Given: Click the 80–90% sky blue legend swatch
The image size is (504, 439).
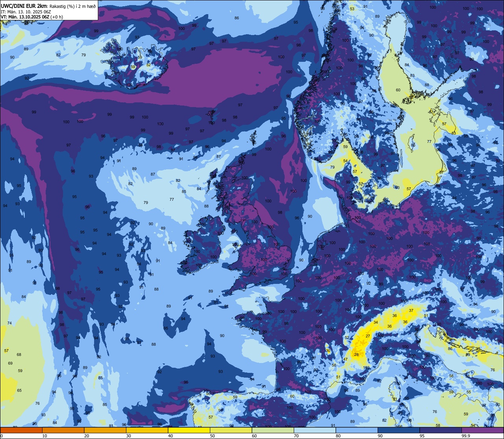Looking at the screenshot, I should [x=357, y=430].
